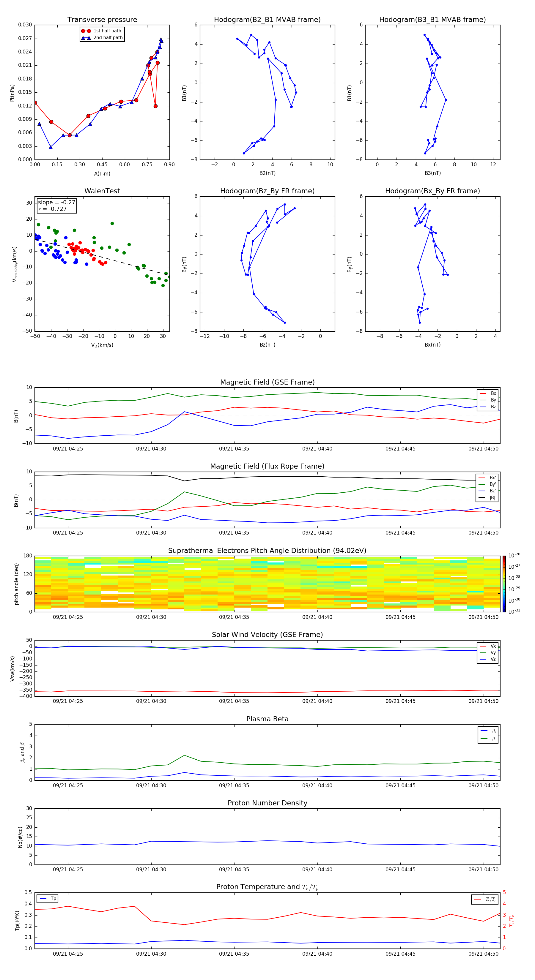Click '09/21 04:35' tick under GSE magnetic field
Image resolution: width=535 pixels, height=980 pixels.
[x=234, y=449]
